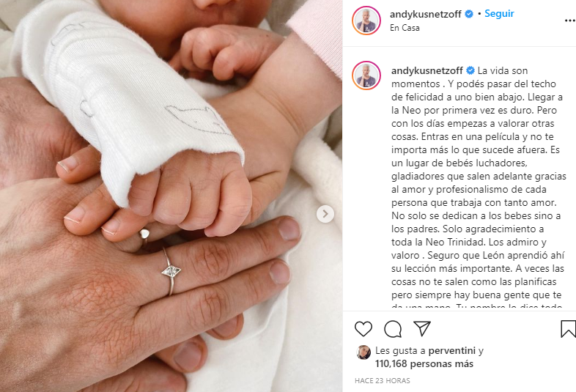Click verified badge in the caption
This screenshot has width=576, height=392.
tap(470, 70)
